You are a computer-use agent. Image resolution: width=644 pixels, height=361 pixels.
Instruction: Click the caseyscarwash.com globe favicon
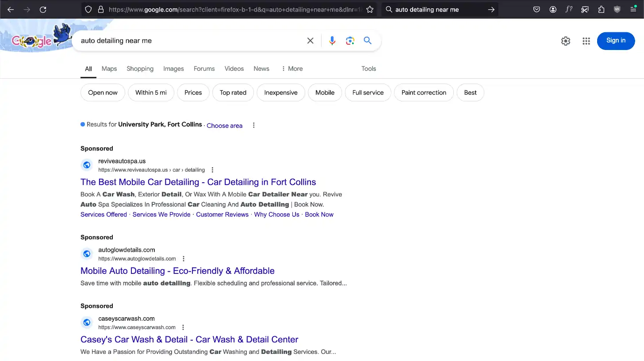point(87,323)
